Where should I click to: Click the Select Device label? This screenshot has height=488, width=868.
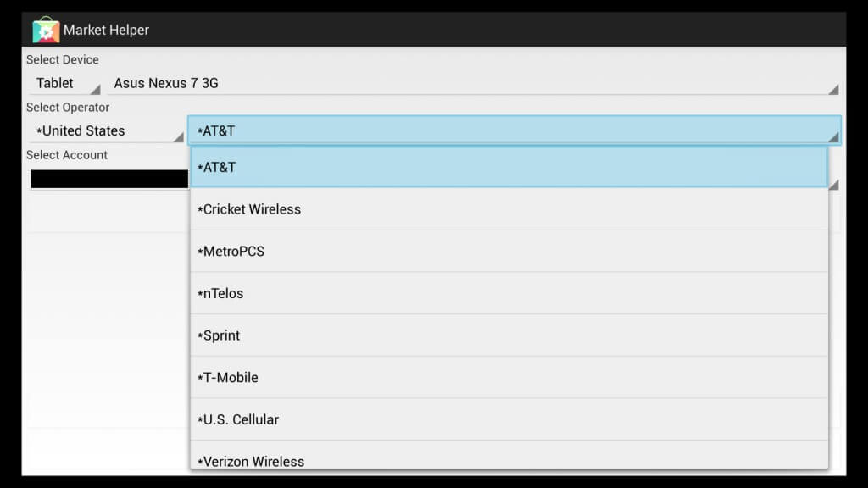63,59
